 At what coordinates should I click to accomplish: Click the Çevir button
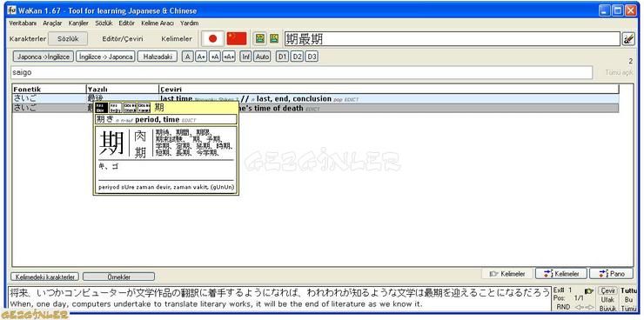click(x=607, y=291)
